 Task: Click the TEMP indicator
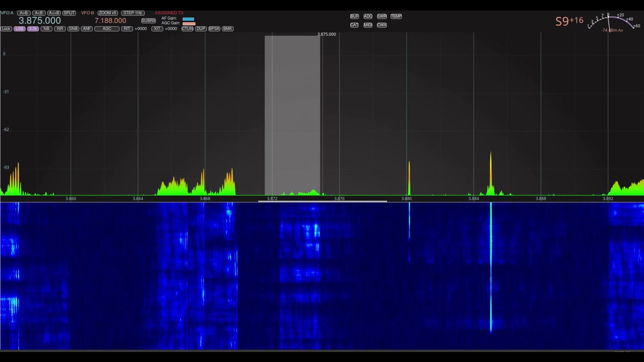[396, 16]
